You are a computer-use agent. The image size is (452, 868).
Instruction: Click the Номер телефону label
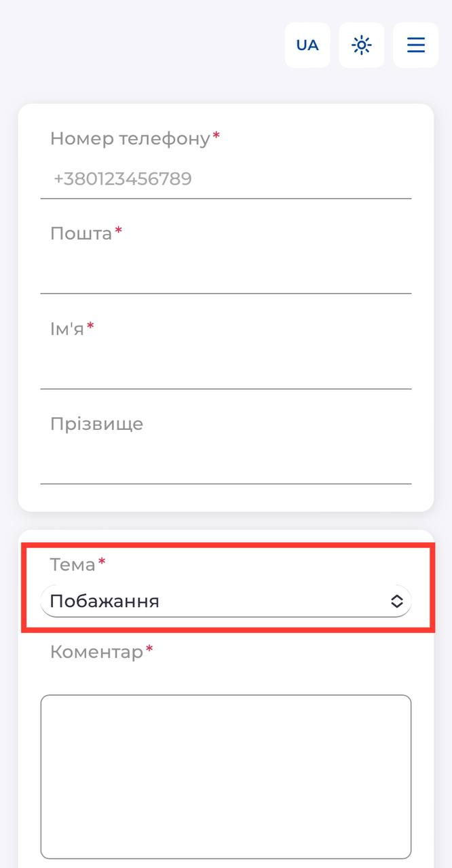coord(130,139)
